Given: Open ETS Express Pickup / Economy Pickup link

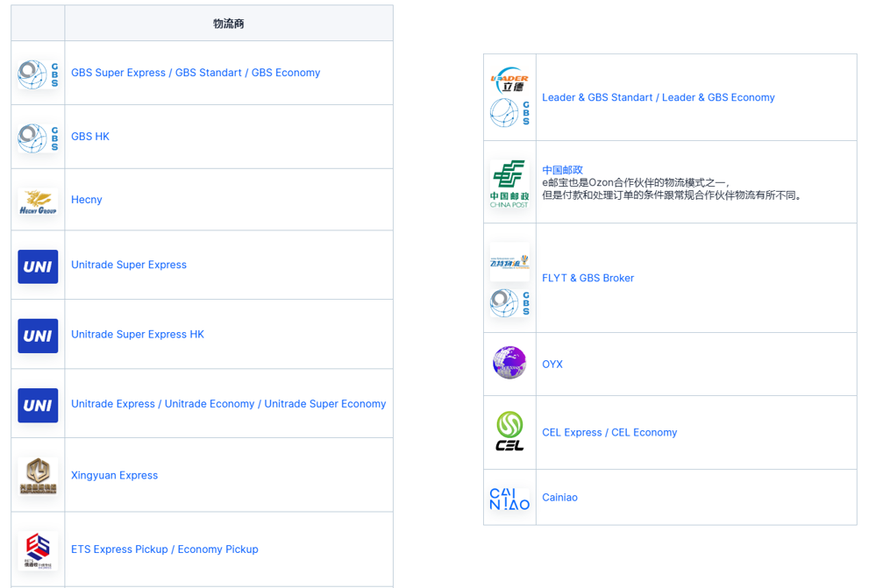Looking at the screenshot, I should [x=165, y=549].
